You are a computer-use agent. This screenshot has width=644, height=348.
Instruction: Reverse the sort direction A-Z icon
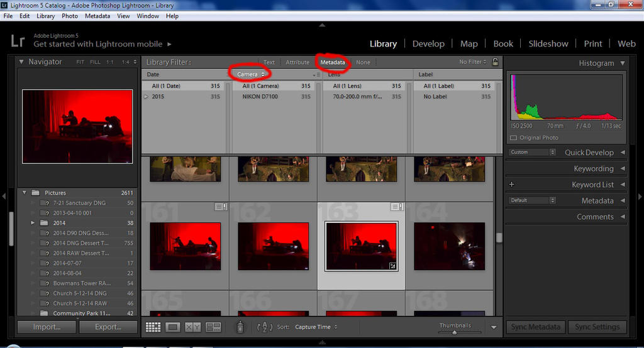(265, 327)
